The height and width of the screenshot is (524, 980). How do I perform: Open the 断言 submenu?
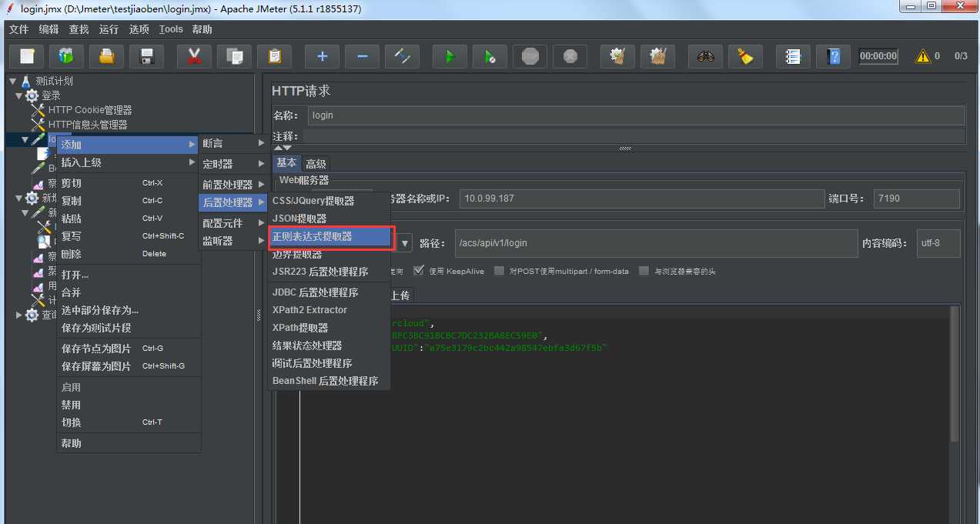(233, 143)
